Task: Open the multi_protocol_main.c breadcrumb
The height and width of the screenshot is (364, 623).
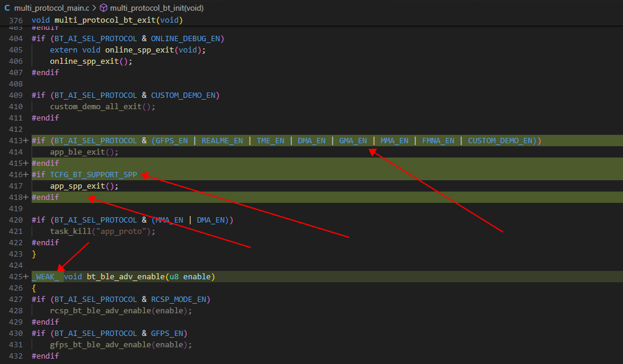Action: (52, 8)
